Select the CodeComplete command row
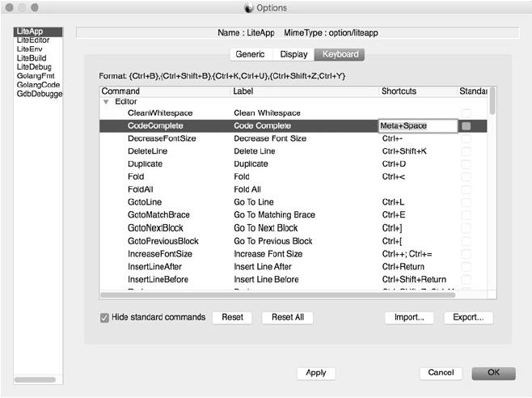 [x=293, y=125]
